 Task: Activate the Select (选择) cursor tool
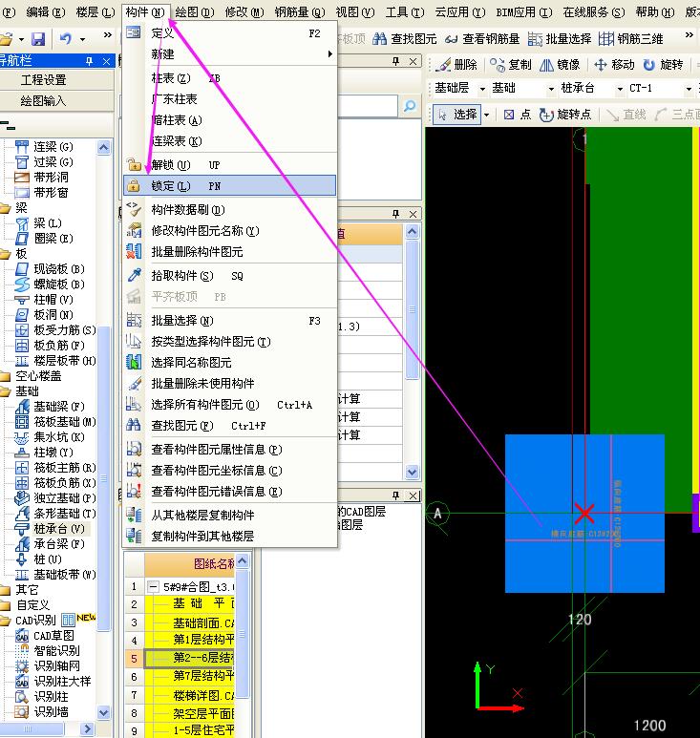pos(457,115)
